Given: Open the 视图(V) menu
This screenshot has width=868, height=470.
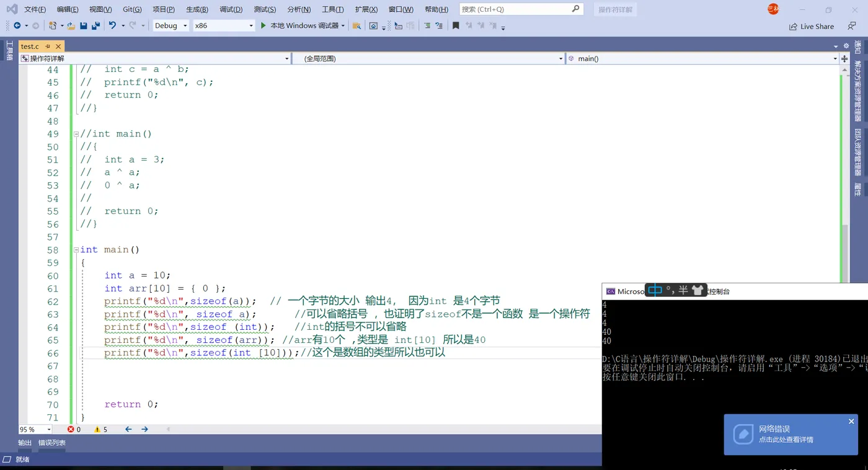Looking at the screenshot, I should 100,9.
